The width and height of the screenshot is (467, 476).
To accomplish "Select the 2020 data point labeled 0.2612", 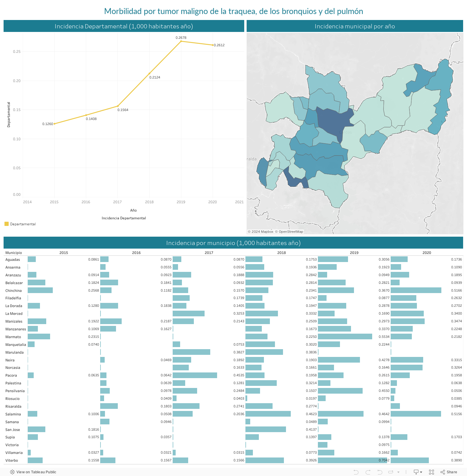I will (213, 45).
